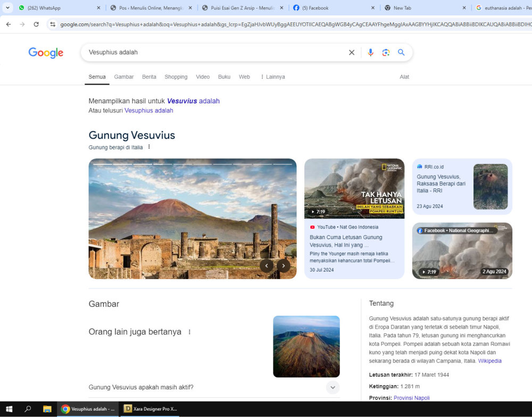Go back to the previous page
This screenshot has width=532, height=417.
9,24
